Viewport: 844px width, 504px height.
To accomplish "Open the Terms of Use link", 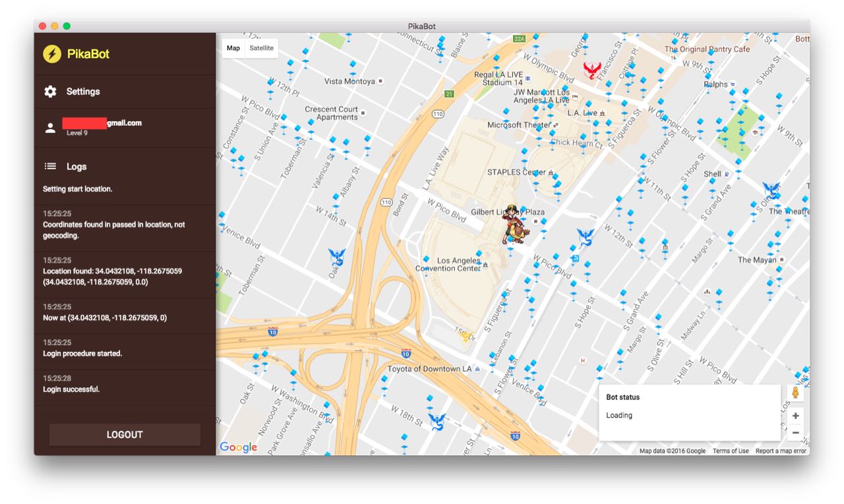I will point(730,451).
